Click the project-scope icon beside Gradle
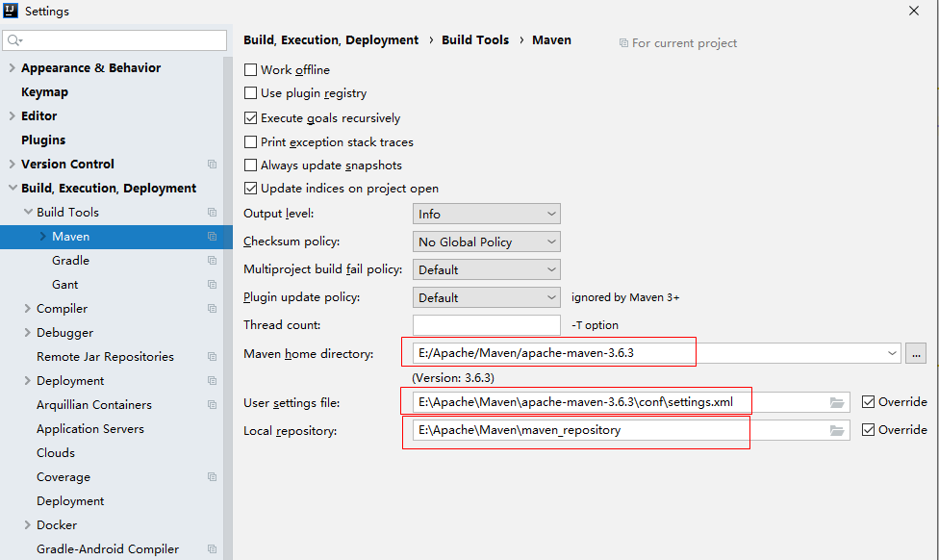Viewport: 939px width, 560px height. [x=212, y=261]
